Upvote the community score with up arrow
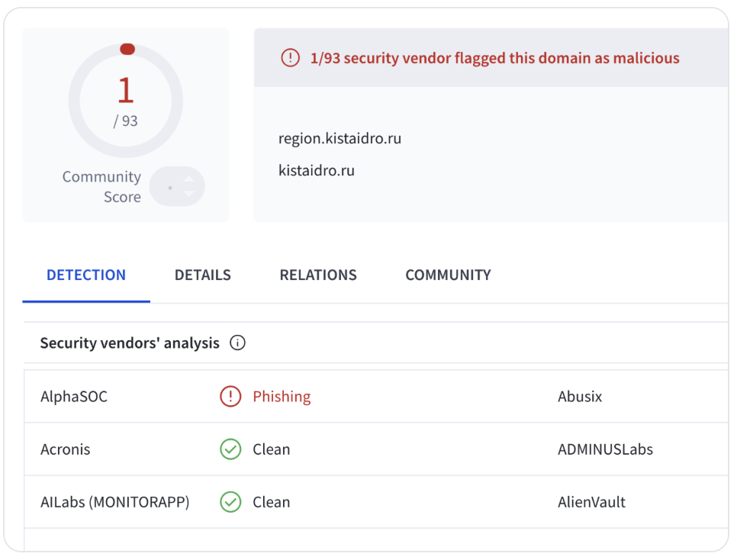737x560 pixels. click(x=189, y=179)
